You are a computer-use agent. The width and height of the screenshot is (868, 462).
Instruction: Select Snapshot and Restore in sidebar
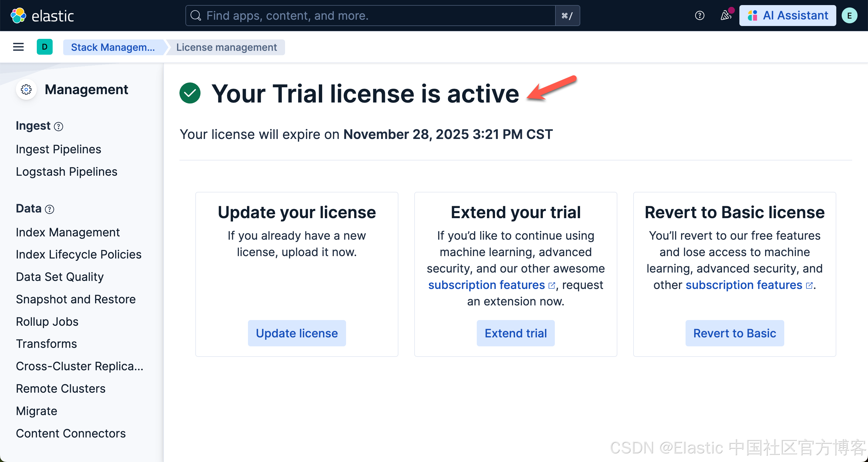click(x=76, y=299)
